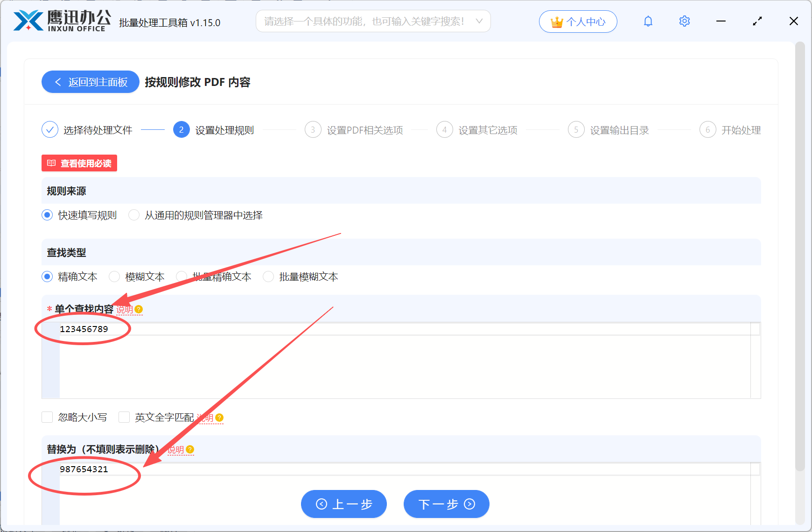This screenshot has height=532, width=812.
Task: Enable the 忽略大小写 checkbox
Action: [47, 417]
